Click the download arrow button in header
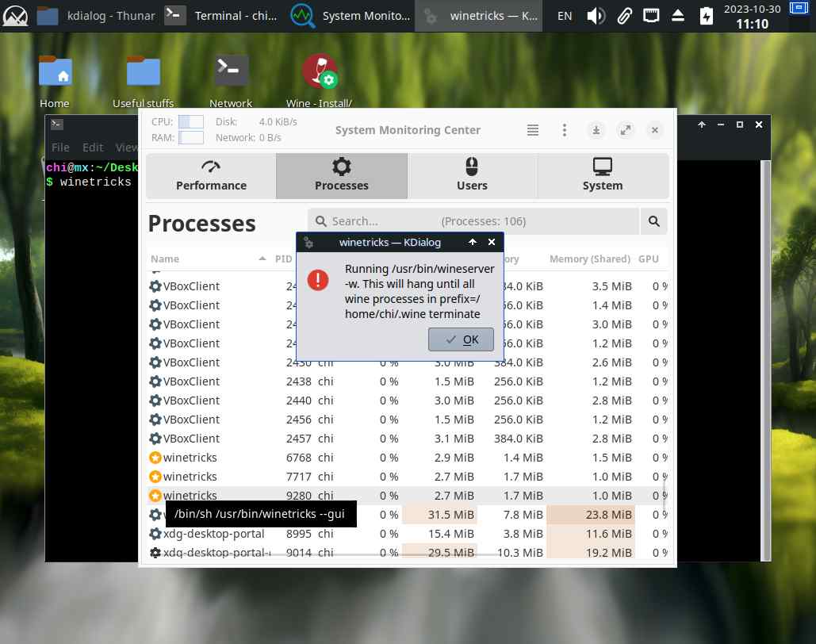 click(596, 130)
